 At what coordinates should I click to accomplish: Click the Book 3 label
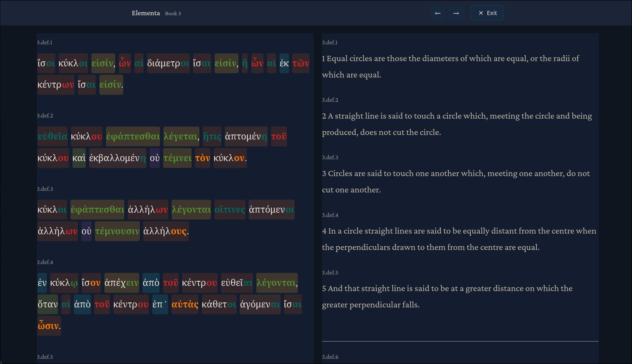point(173,13)
